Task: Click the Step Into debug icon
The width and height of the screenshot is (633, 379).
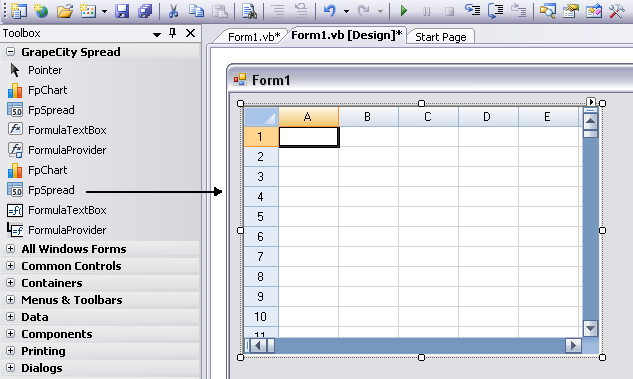Action: point(472,11)
